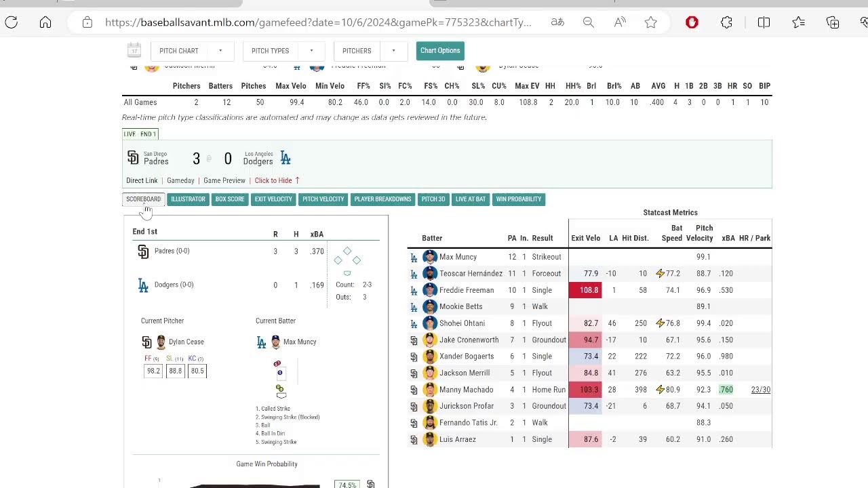Screen dimensions: 868x488
Task: Click Shohei Ohtani's headshot in batter table
Action: (x=430, y=323)
